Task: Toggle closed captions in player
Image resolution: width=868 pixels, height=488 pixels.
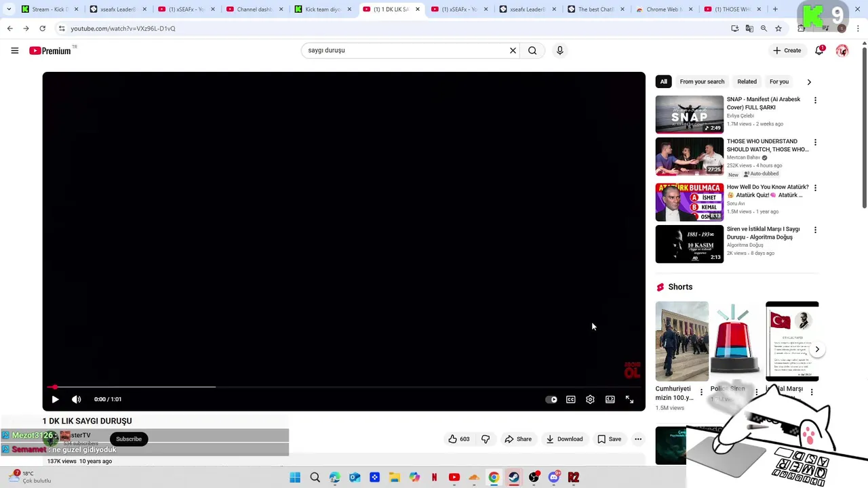Action: coord(571,399)
